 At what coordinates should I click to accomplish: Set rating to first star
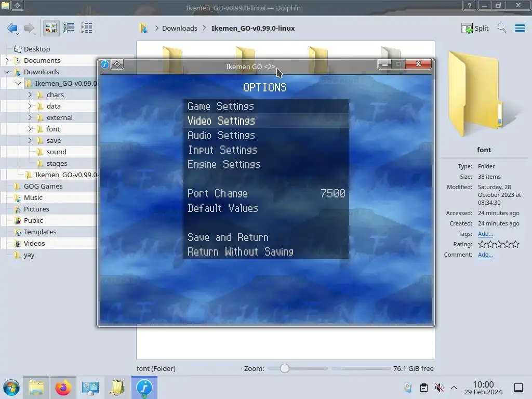pos(482,244)
